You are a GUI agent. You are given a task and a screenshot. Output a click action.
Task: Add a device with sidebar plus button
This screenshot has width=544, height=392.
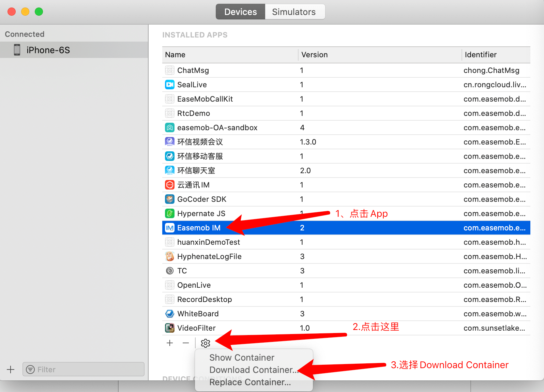pos(11,370)
